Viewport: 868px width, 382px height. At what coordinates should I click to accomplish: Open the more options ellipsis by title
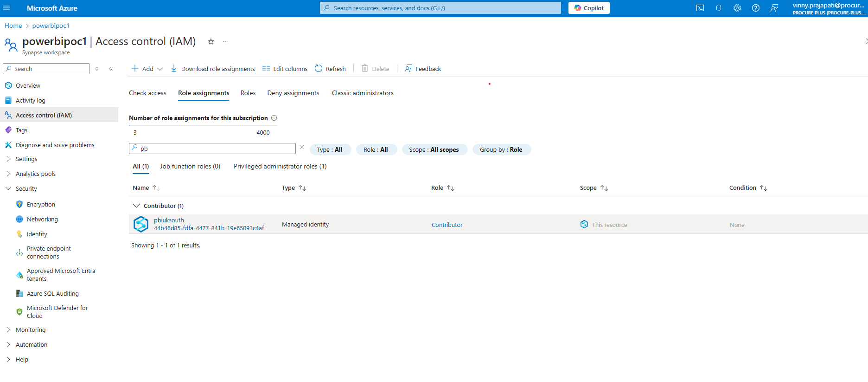click(226, 41)
